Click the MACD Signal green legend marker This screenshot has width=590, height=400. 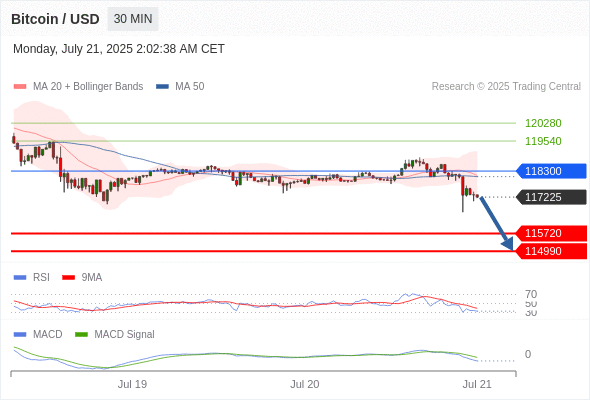tap(81, 335)
